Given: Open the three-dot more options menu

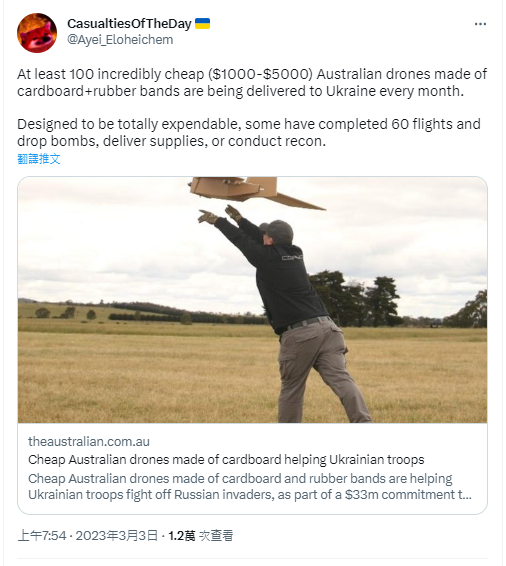Looking at the screenshot, I should [x=480, y=24].
